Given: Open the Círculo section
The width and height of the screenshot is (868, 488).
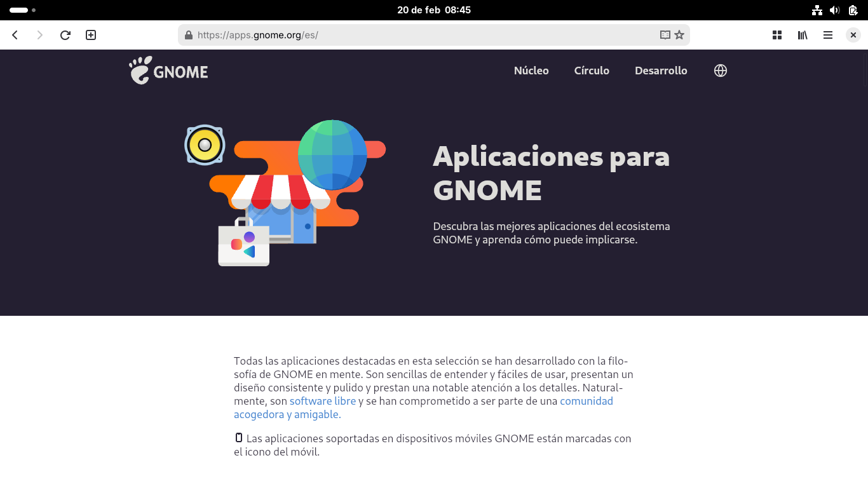Looking at the screenshot, I should tap(592, 71).
